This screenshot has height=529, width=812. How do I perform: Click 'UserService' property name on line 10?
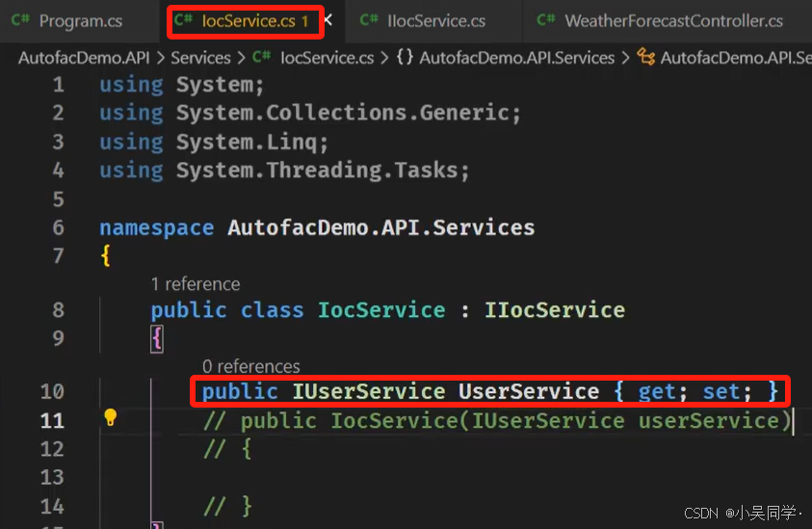[x=529, y=391]
